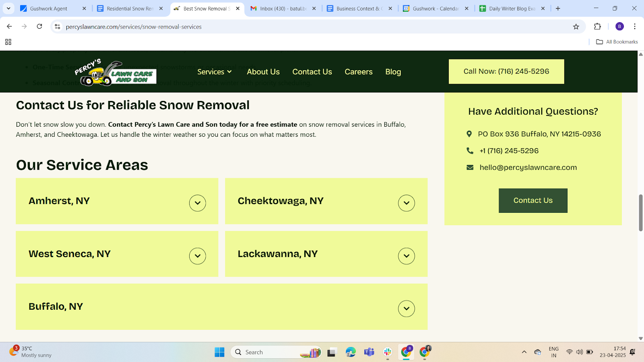Viewport: 644px width, 362px height.
Task: Open the Extensions puzzle icon
Action: 597,27
